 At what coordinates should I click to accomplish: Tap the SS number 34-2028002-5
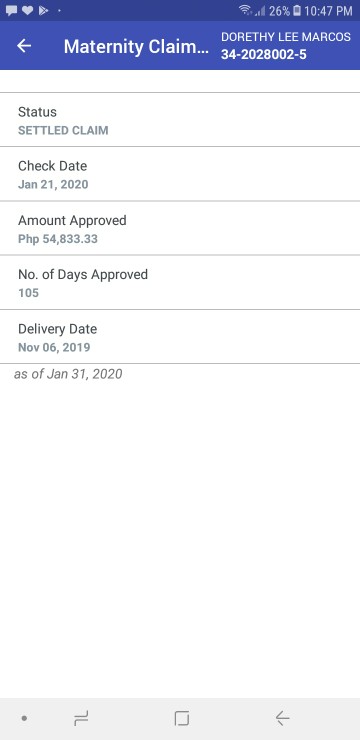(x=263, y=55)
